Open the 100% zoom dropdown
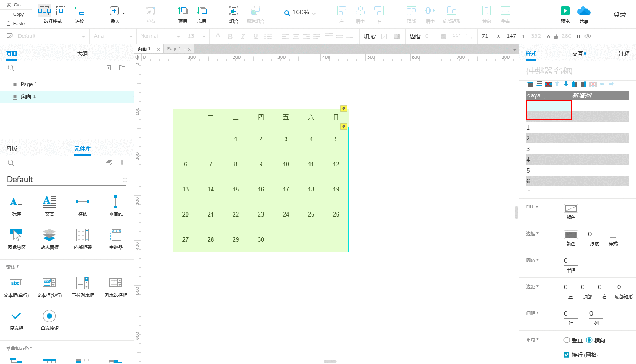Screen dimensions: 636x364 pos(313,14)
